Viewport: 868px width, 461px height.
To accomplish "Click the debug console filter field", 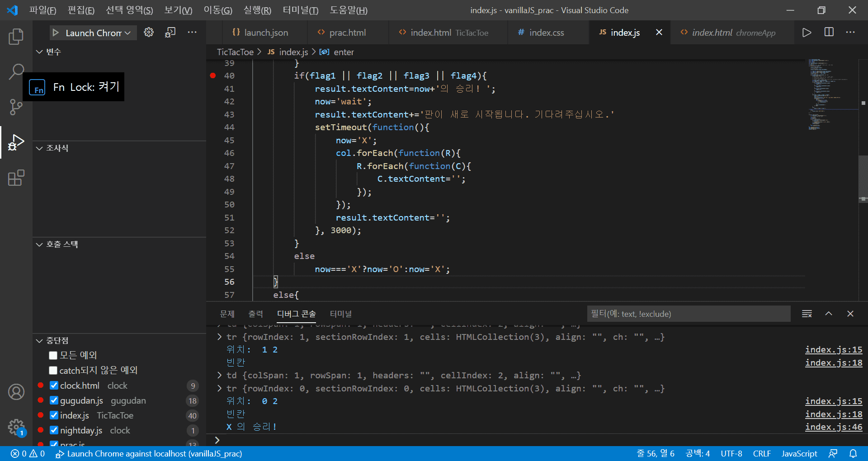I will 688,314.
